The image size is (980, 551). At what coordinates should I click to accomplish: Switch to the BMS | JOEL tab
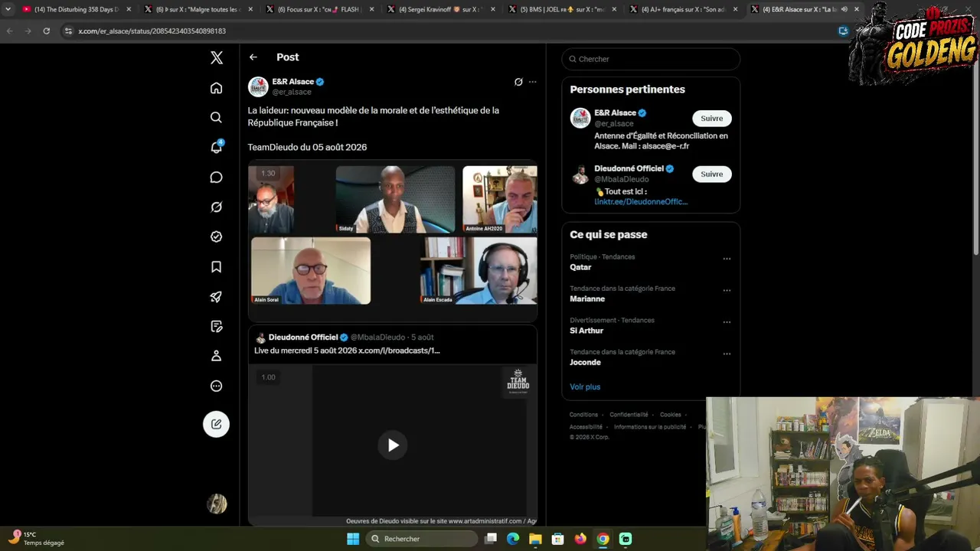(x=562, y=9)
